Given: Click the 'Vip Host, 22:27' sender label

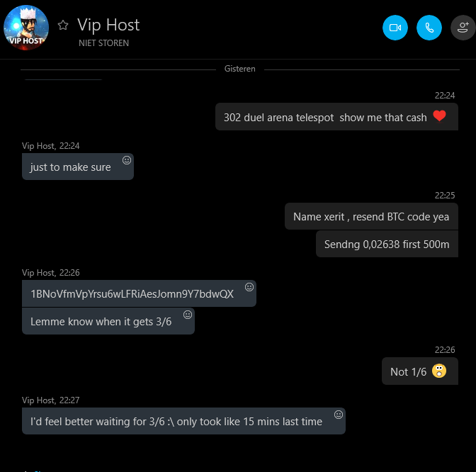Looking at the screenshot, I should 51,400.
